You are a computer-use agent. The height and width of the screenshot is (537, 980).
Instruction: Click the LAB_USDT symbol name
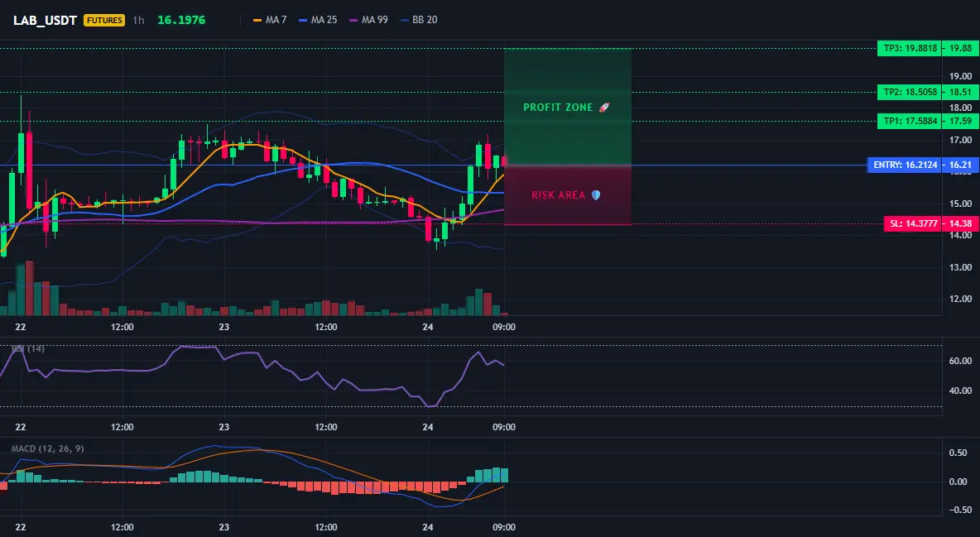(45, 20)
